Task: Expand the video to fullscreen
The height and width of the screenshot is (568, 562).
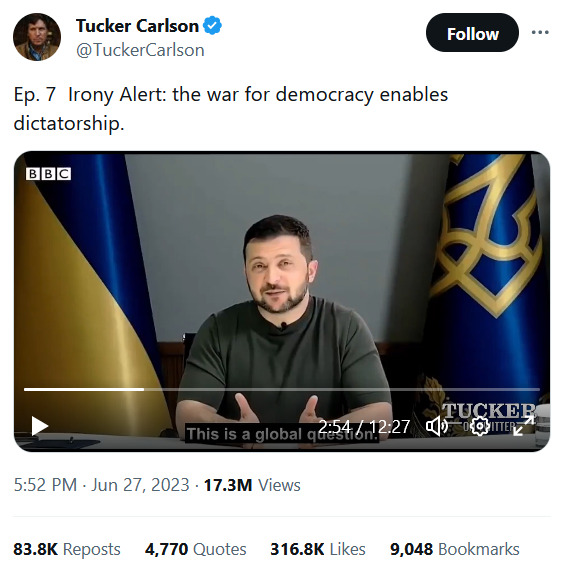Action: point(523,426)
